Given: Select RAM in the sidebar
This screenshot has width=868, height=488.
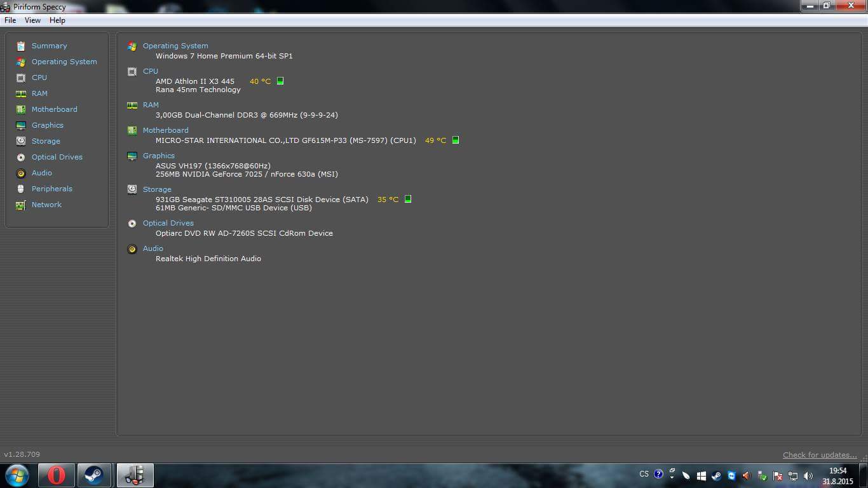Looking at the screenshot, I should pyautogui.click(x=39, y=93).
